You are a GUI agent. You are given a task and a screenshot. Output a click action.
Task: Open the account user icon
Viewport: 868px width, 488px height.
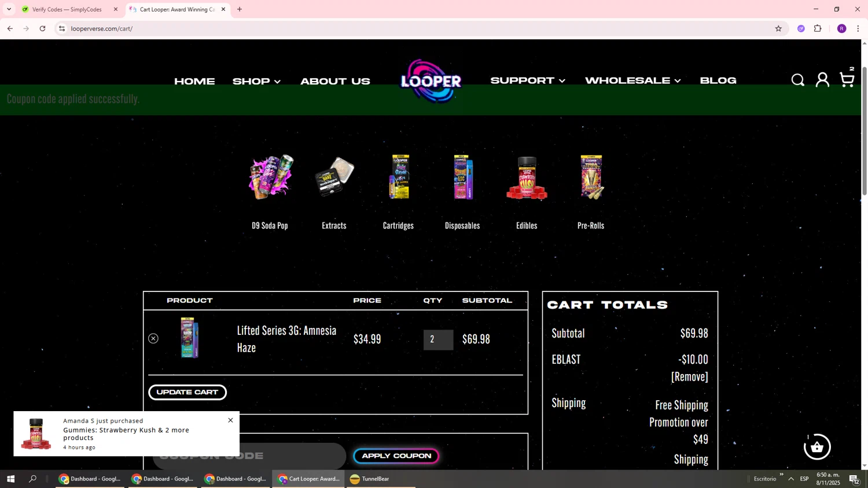(x=822, y=80)
